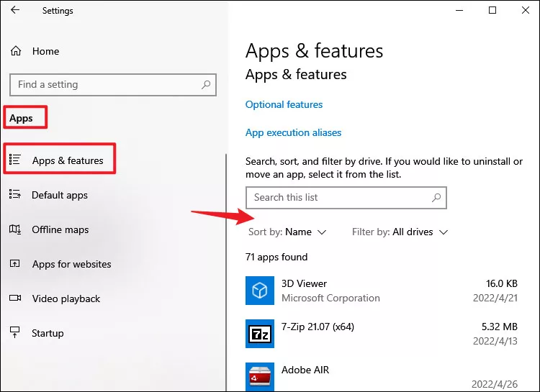Screen dimensions: 540x392
Task: Click the Filter by chevron arrow
Action: [444, 232]
